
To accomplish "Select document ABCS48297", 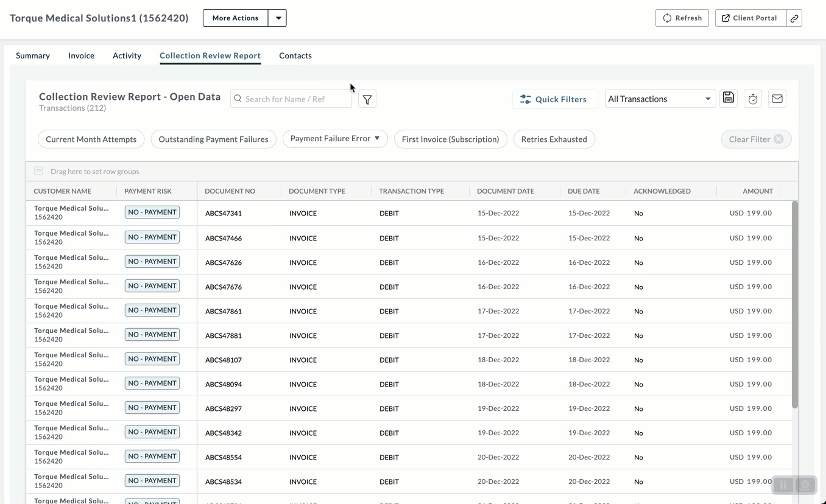I will coord(224,408).
